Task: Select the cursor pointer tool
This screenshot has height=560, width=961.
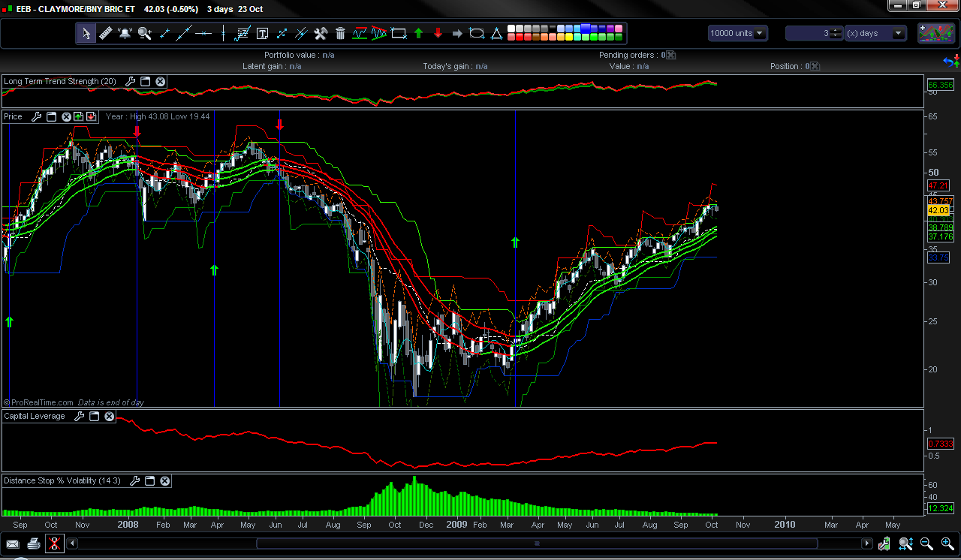Action: click(x=86, y=33)
